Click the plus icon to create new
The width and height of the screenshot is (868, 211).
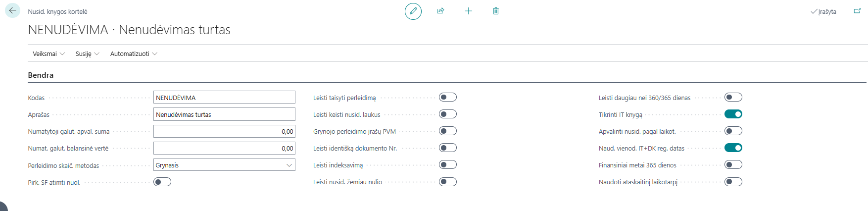[469, 11]
